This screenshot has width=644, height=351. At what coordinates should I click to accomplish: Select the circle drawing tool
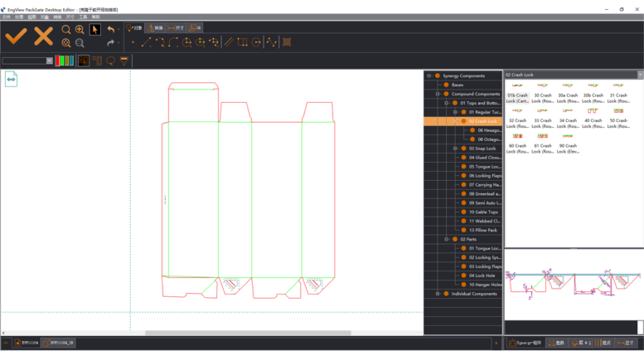[186, 42]
